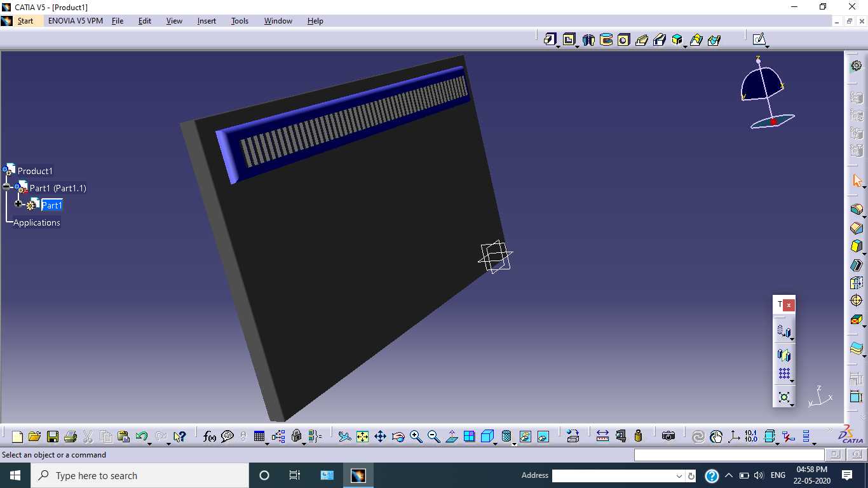
Task: Open the What's This help tool
Action: (x=179, y=437)
